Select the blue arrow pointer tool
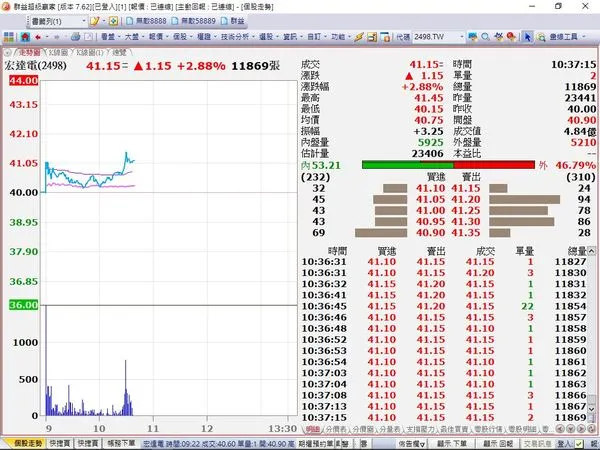The width and height of the screenshot is (600, 450). (528, 37)
